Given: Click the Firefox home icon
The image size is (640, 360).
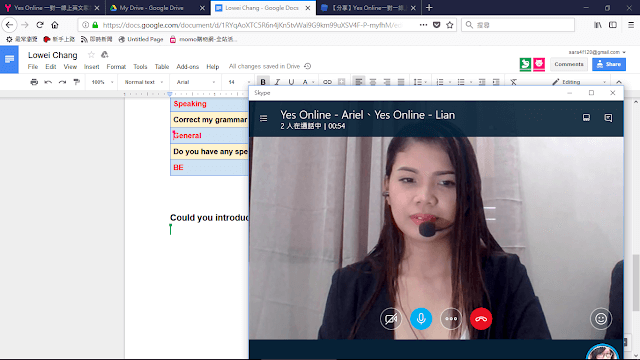Looking at the screenshot, I should [55, 25].
